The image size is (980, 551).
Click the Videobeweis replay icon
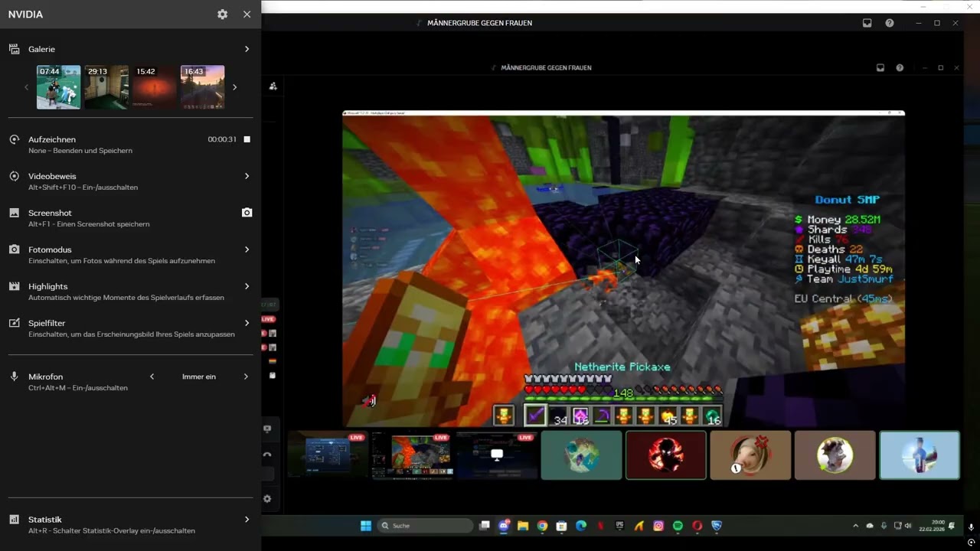(14, 176)
